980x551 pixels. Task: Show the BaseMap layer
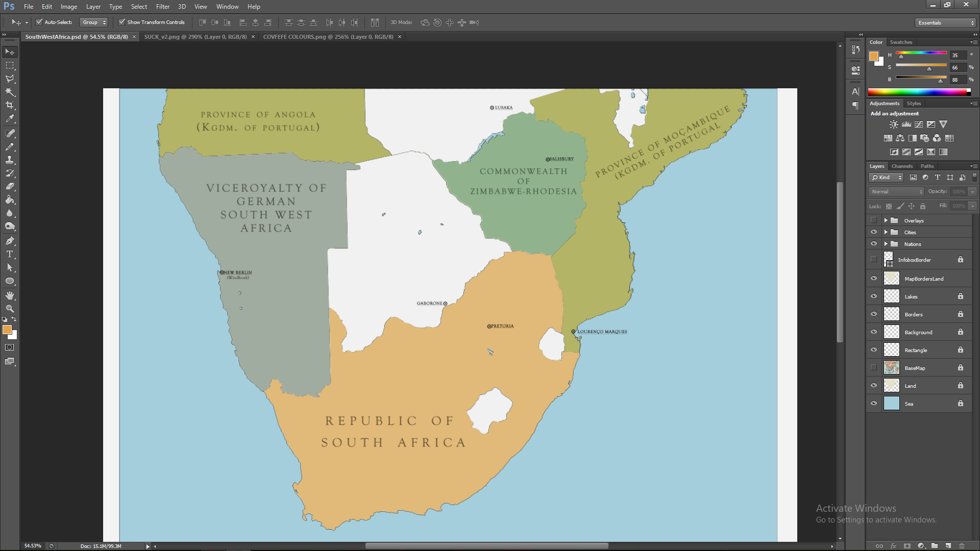coord(873,368)
